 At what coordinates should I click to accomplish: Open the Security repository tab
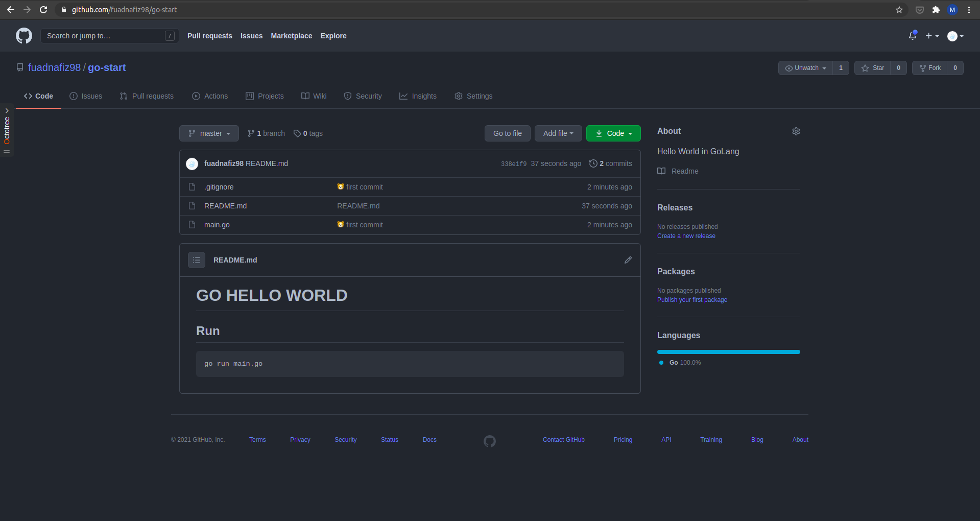(x=363, y=96)
